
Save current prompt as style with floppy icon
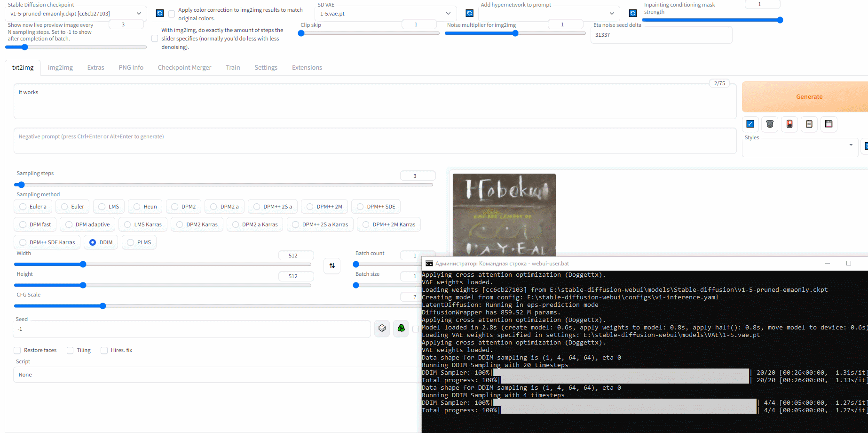click(x=829, y=124)
